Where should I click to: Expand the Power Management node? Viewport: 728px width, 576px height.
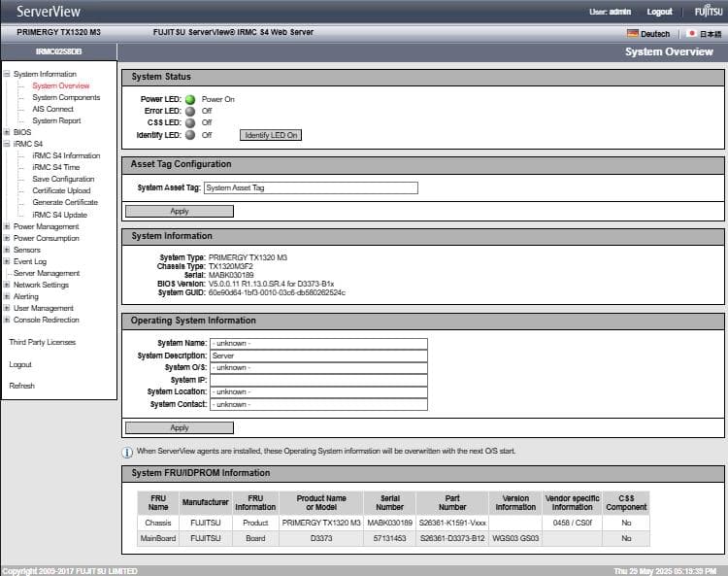pyautogui.click(x=7, y=226)
